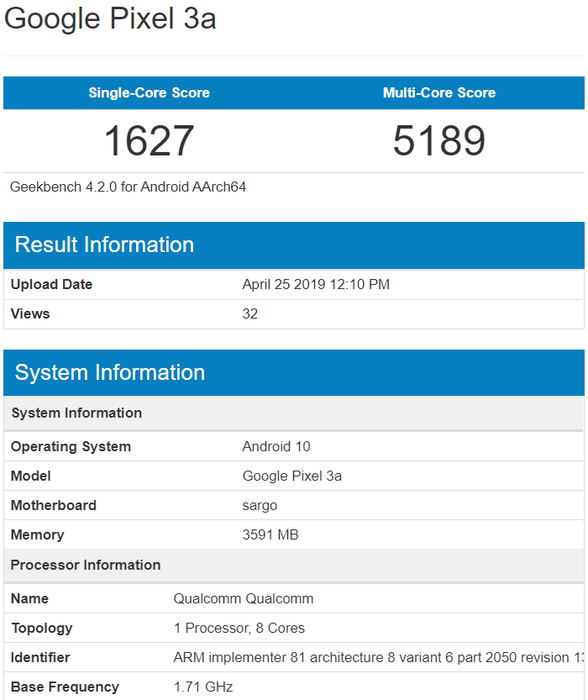Click the Operating System label
588x700 pixels.
point(71,446)
